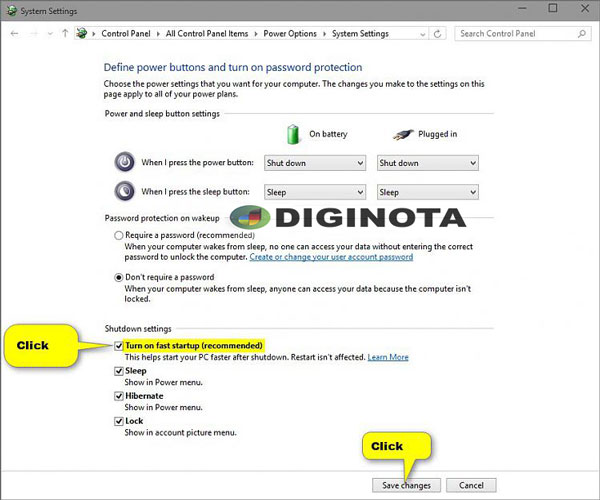Toggle the Hibernate checkbox
Screen dimensions: 600x500
(119, 396)
